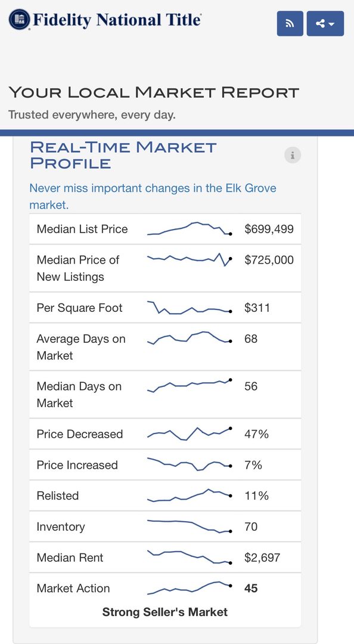Select the Median List Price sparkline chart
The width and height of the screenshot is (354, 644).
pyautogui.click(x=190, y=229)
